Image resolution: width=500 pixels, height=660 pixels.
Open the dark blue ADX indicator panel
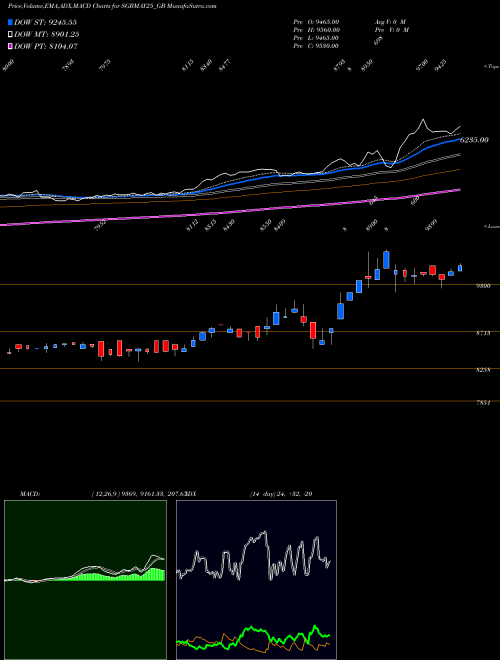pyautogui.click(x=256, y=580)
